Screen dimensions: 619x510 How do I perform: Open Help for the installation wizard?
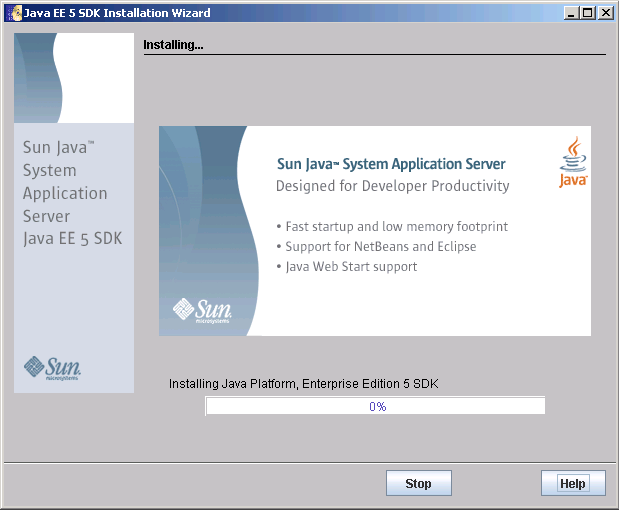573,483
